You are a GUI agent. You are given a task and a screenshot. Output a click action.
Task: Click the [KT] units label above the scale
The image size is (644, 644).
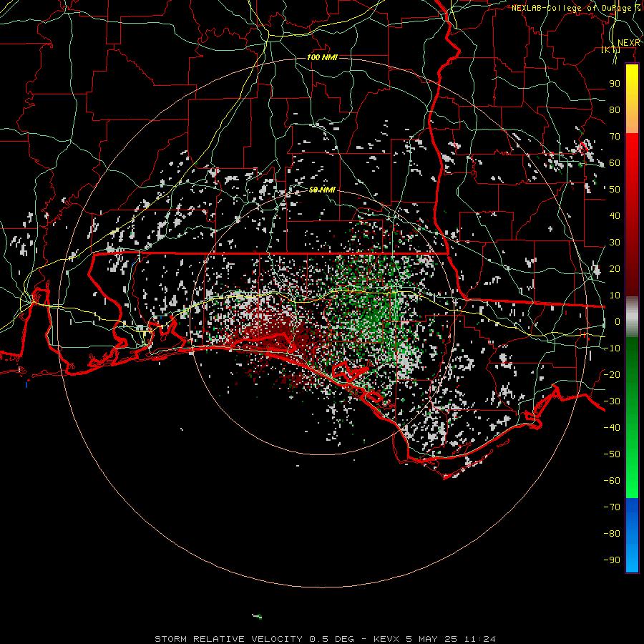pyautogui.click(x=610, y=49)
